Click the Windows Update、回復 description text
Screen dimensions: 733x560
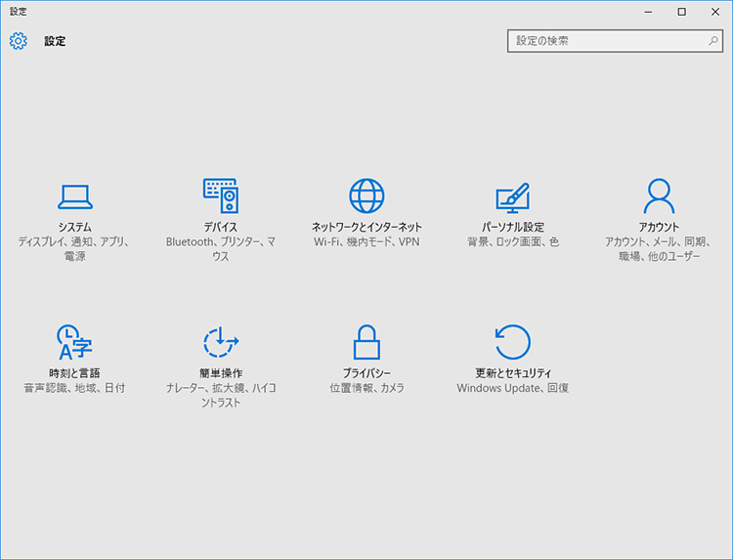(x=512, y=388)
